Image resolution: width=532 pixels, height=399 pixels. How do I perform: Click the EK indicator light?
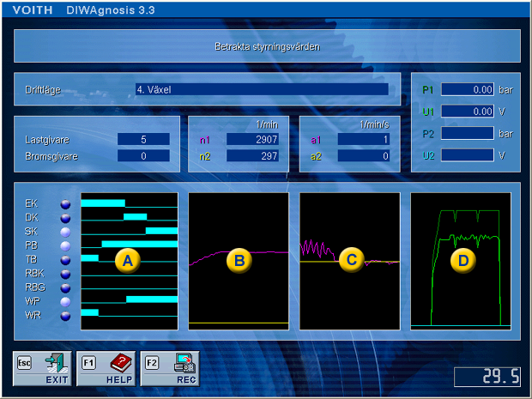click(65, 204)
